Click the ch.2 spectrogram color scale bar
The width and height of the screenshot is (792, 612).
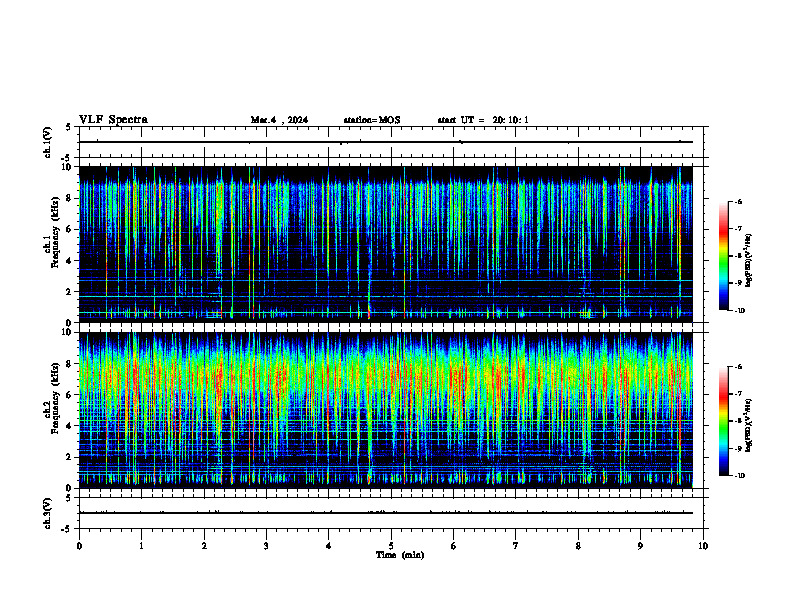(723, 421)
